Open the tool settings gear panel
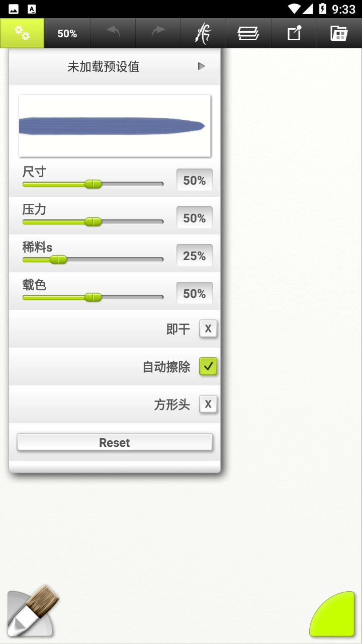 coord(22,33)
